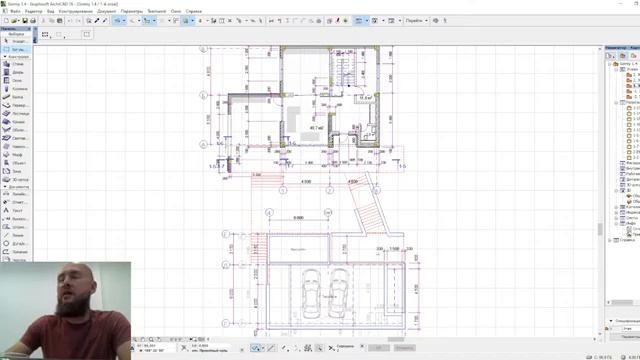The height and width of the screenshot is (360, 640).
Task: Click the Inject Parameters syringe icon
Action: pos(104,20)
